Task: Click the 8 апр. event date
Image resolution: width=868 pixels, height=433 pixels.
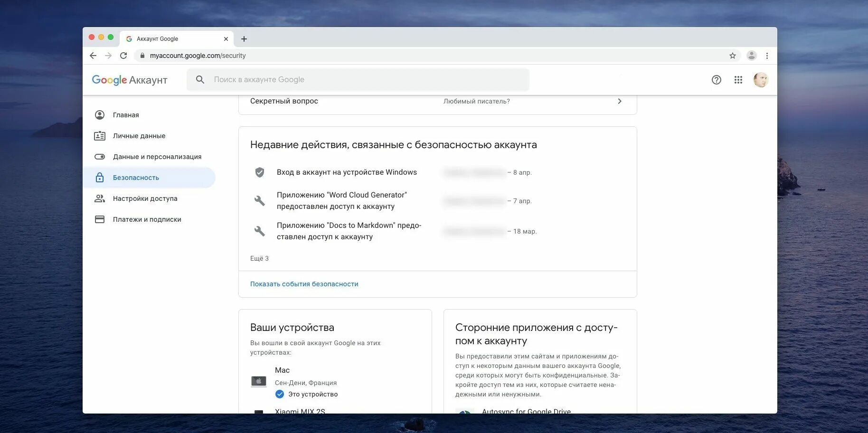Action: (x=522, y=172)
